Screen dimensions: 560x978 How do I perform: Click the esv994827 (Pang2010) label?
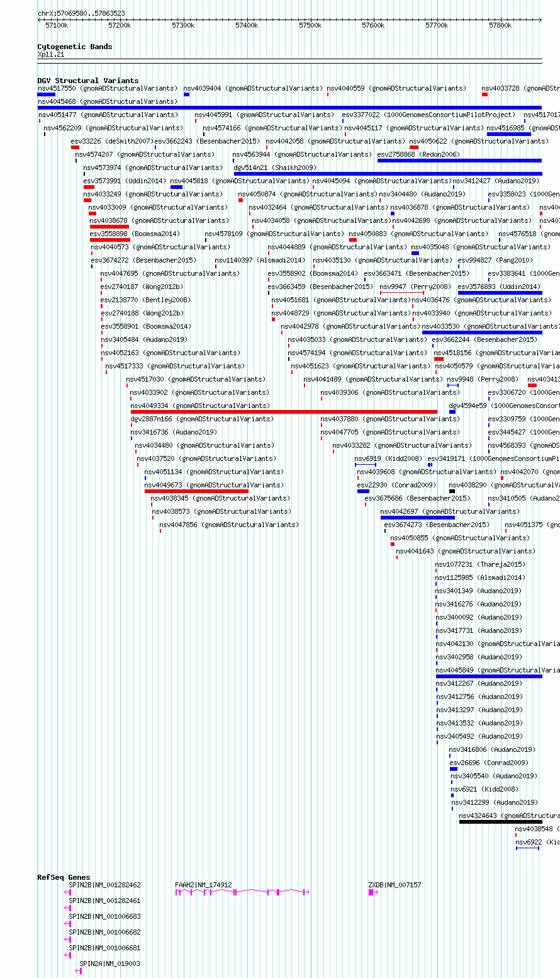point(495,260)
